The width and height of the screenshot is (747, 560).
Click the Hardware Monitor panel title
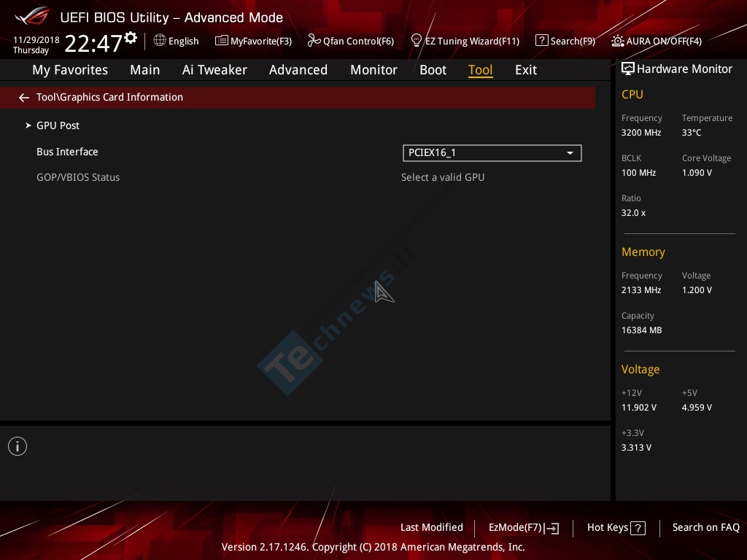684,69
